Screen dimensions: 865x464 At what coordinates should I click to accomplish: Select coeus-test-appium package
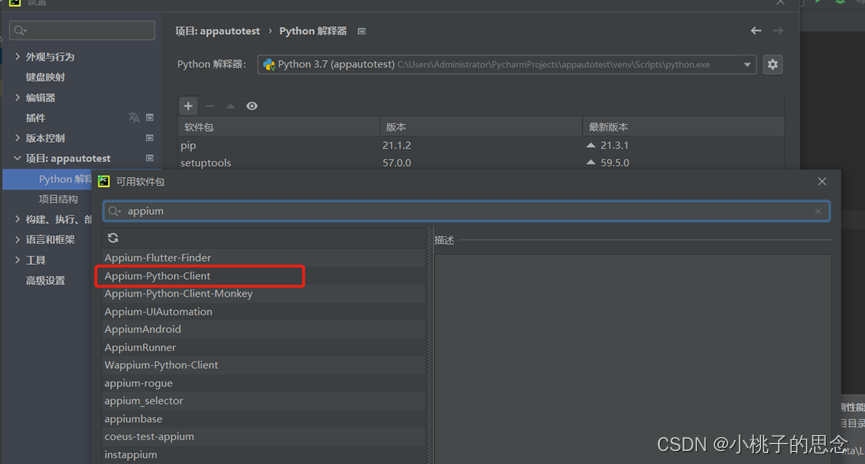pyautogui.click(x=263, y=436)
